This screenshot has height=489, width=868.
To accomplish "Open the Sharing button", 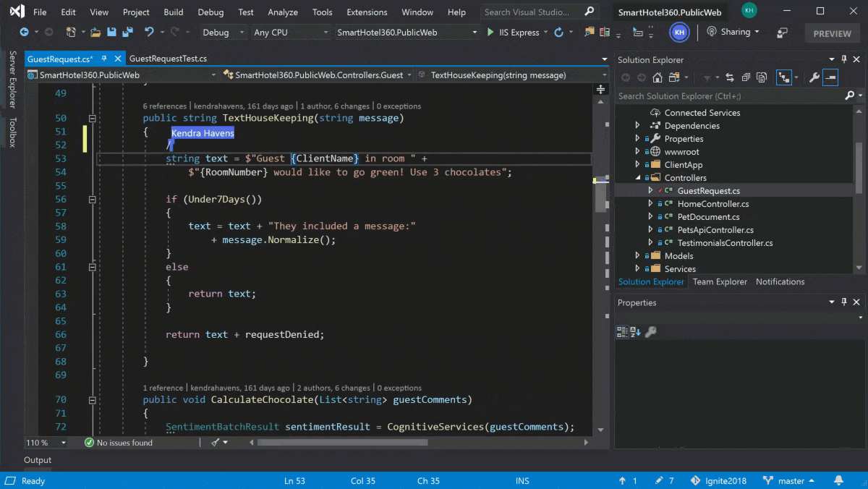I will pyautogui.click(x=733, y=32).
